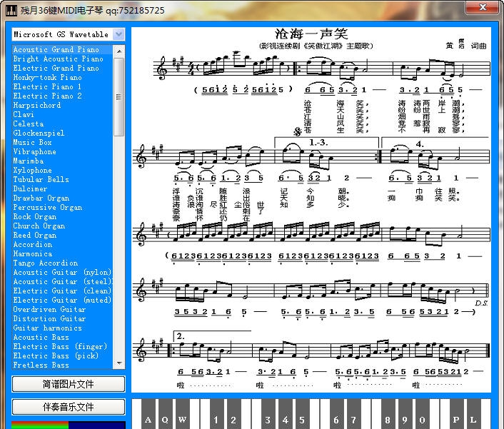Click the piano app icon in title bar

pyautogui.click(x=10, y=10)
